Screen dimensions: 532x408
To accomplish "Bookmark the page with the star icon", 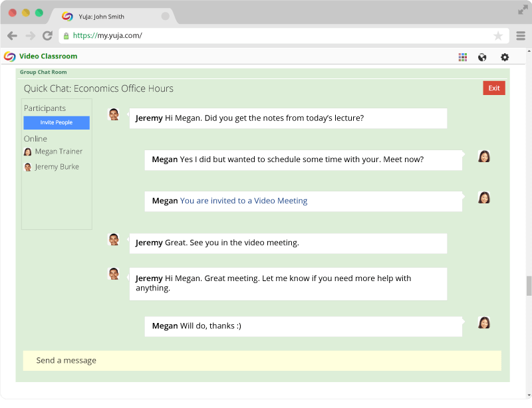I will (497, 36).
